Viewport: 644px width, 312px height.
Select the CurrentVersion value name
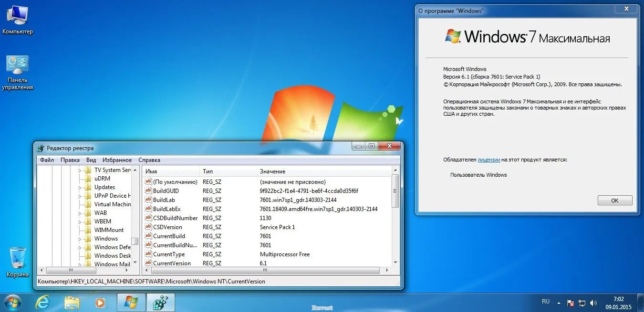click(x=172, y=263)
